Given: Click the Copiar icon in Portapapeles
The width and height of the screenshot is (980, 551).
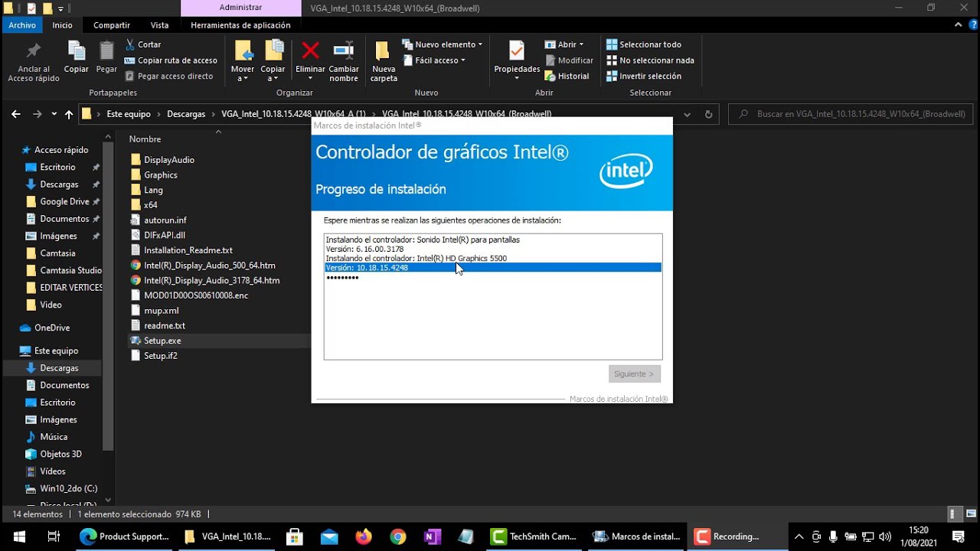Looking at the screenshot, I should 76,51.
